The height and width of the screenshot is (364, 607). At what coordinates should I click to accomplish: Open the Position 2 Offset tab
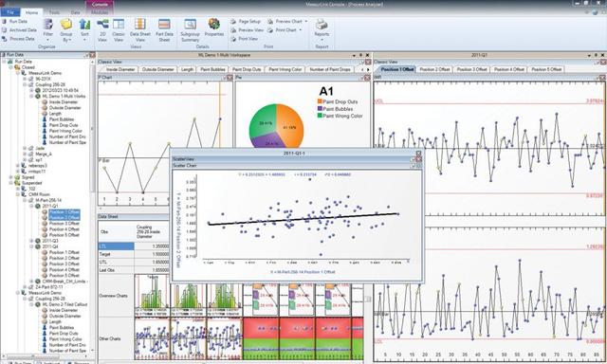click(434, 69)
